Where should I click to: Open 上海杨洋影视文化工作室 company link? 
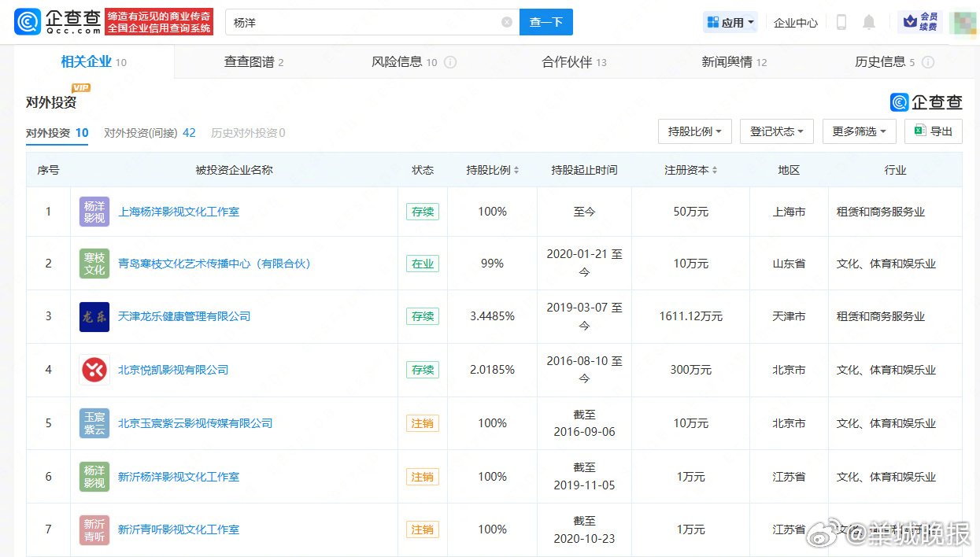(x=179, y=212)
